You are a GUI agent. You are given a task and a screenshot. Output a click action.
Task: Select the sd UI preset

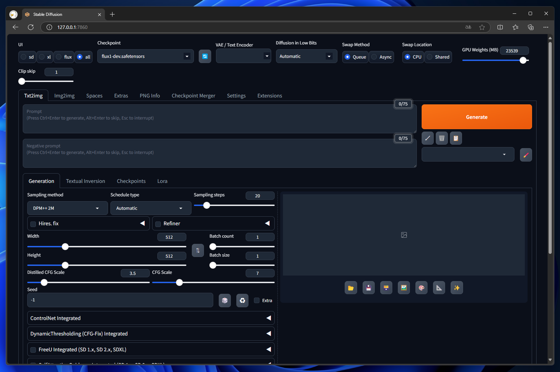point(27,57)
